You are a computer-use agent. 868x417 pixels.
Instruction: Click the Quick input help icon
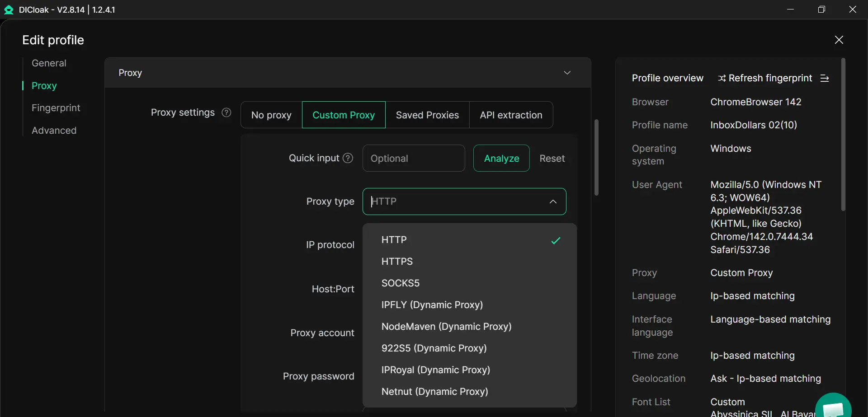[348, 158]
